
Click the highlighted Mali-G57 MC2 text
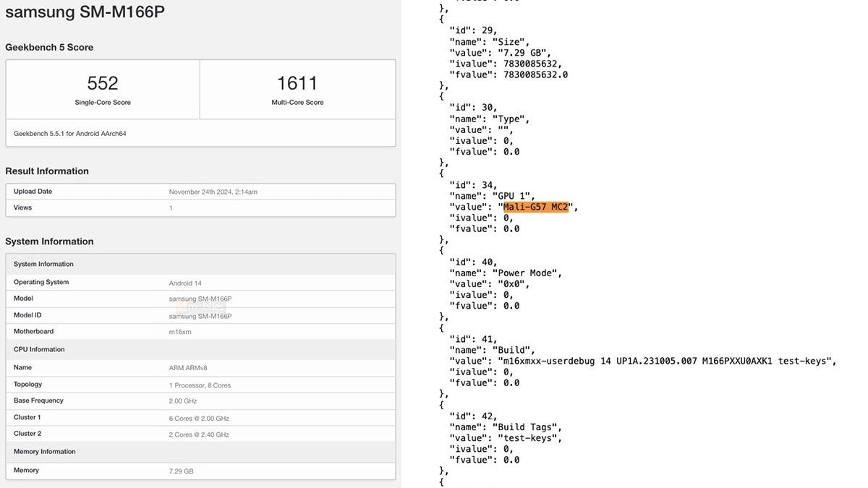[x=536, y=207]
